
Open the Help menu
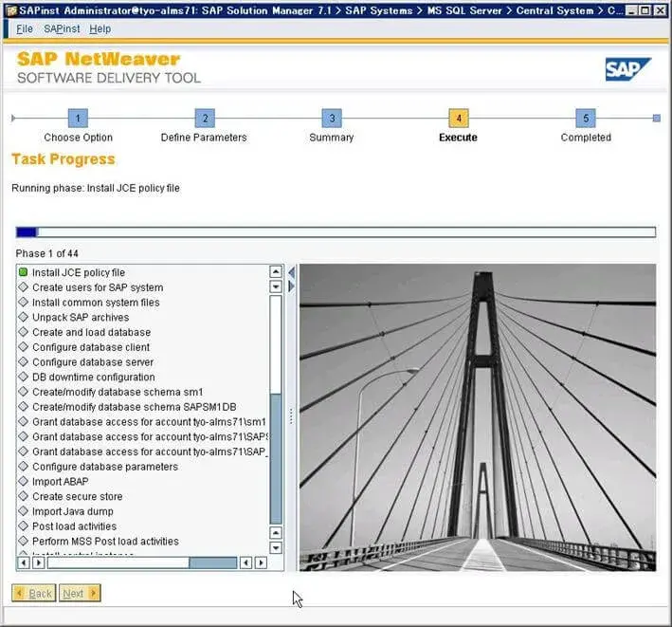click(100, 28)
